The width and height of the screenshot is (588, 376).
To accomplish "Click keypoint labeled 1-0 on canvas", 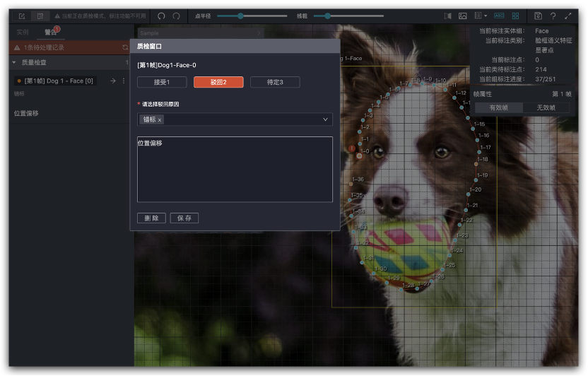I will point(359,156).
